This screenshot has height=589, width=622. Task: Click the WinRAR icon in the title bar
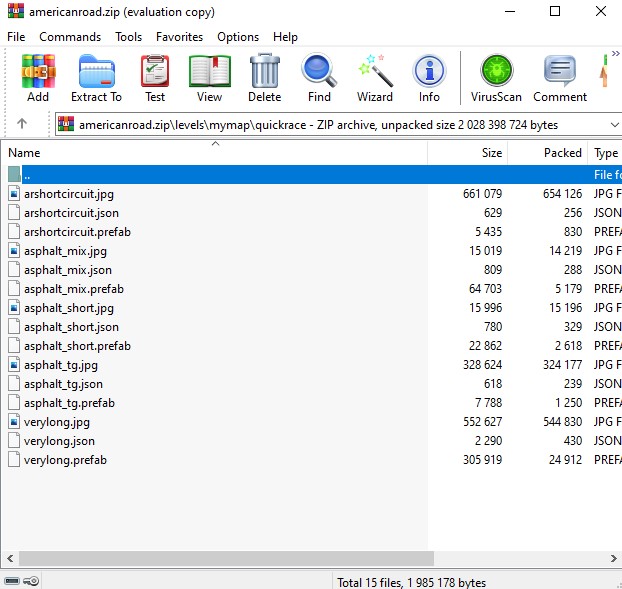(x=16, y=11)
